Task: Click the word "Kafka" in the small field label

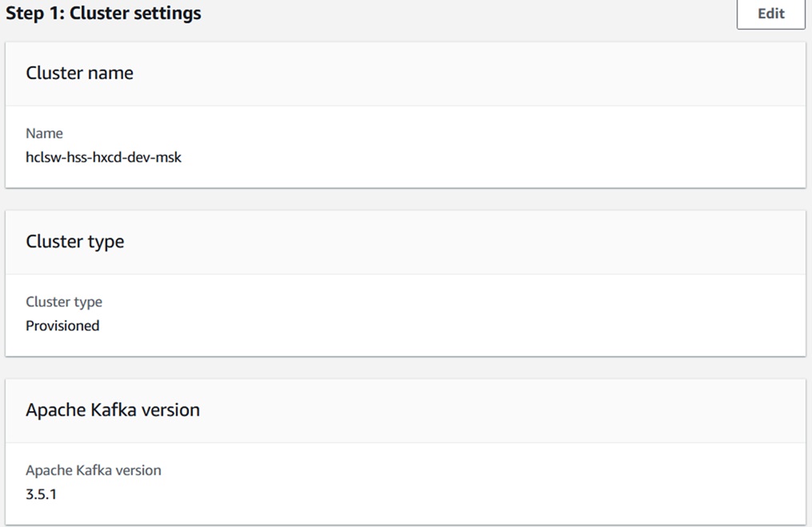Action: pyautogui.click(x=94, y=470)
